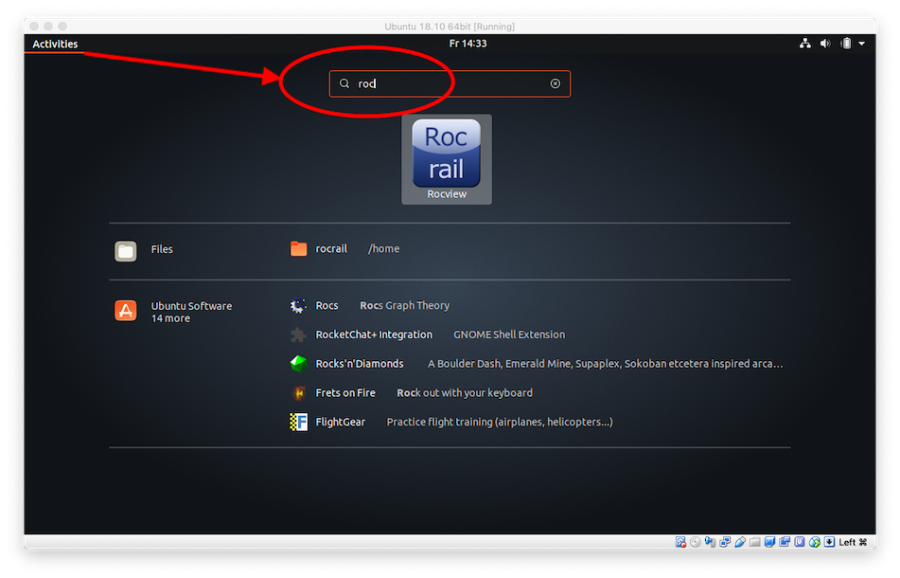Click the Frets on Fire icon
900x578 pixels.
click(x=298, y=393)
